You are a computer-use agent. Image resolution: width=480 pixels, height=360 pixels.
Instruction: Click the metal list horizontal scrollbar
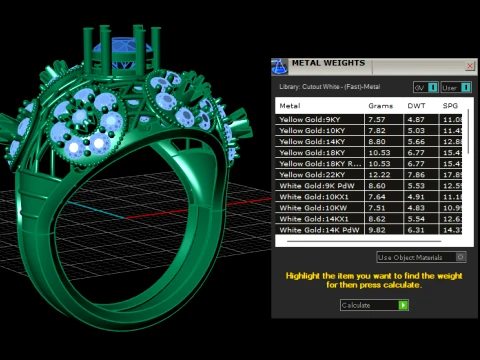364,241
